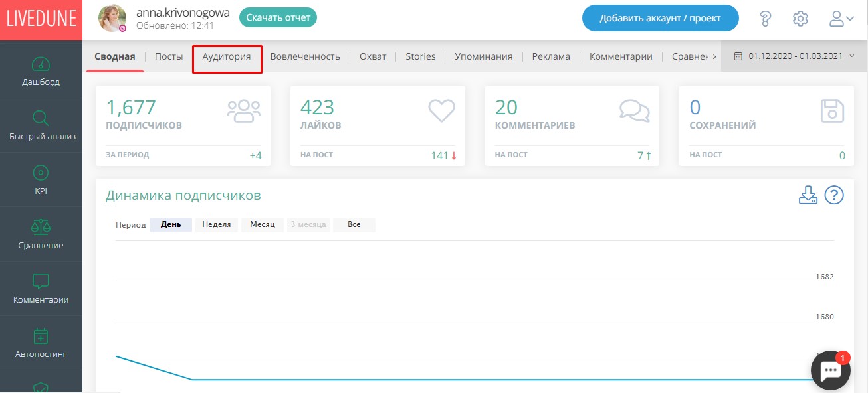Open the help question mark in header

click(766, 19)
